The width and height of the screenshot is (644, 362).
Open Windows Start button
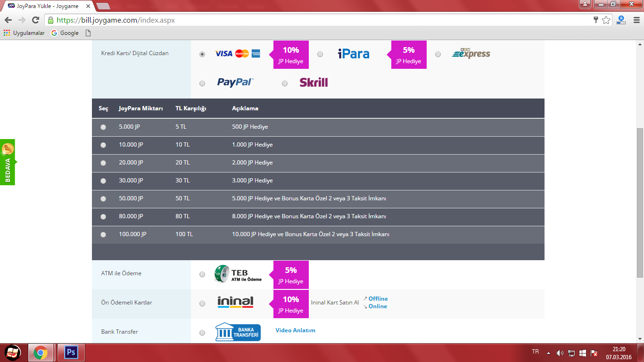click(x=13, y=353)
